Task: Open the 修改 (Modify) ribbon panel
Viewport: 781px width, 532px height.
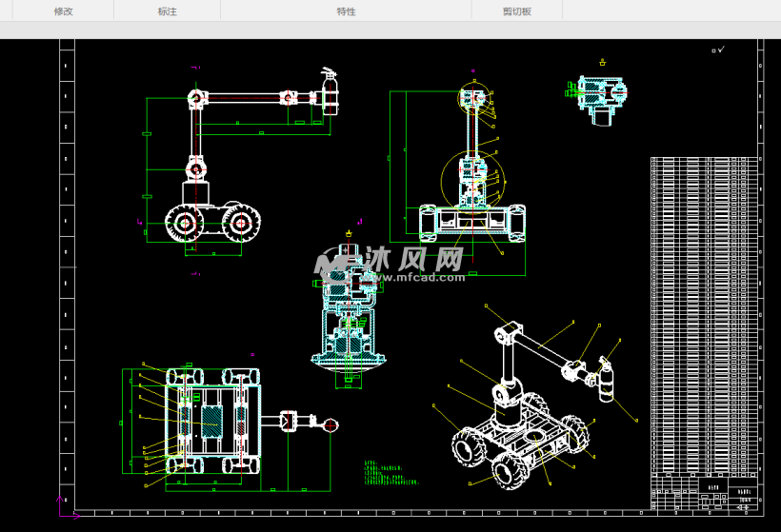Action: (63, 11)
